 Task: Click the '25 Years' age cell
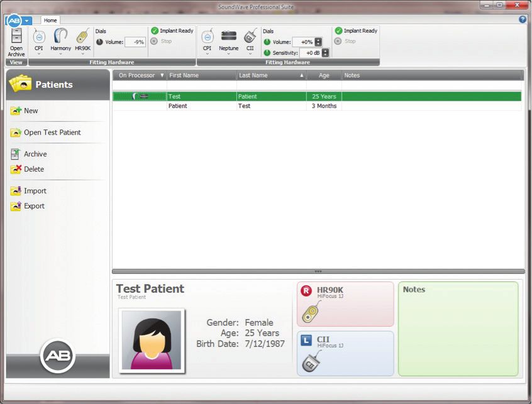[x=324, y=96]
